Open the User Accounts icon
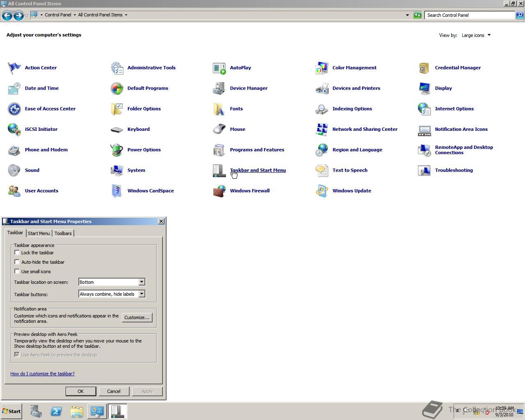525x420 pixels. point(14,191)
